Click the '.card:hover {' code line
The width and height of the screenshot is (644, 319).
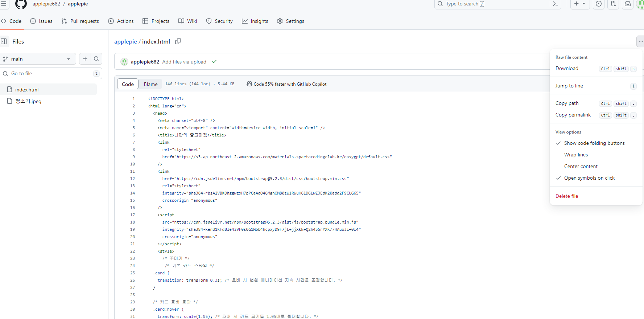(168, 309)
